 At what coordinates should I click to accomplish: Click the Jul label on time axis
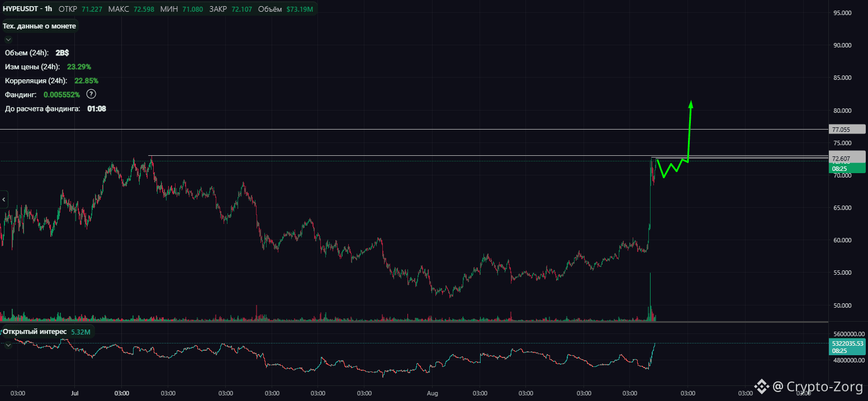click(75, 393)
